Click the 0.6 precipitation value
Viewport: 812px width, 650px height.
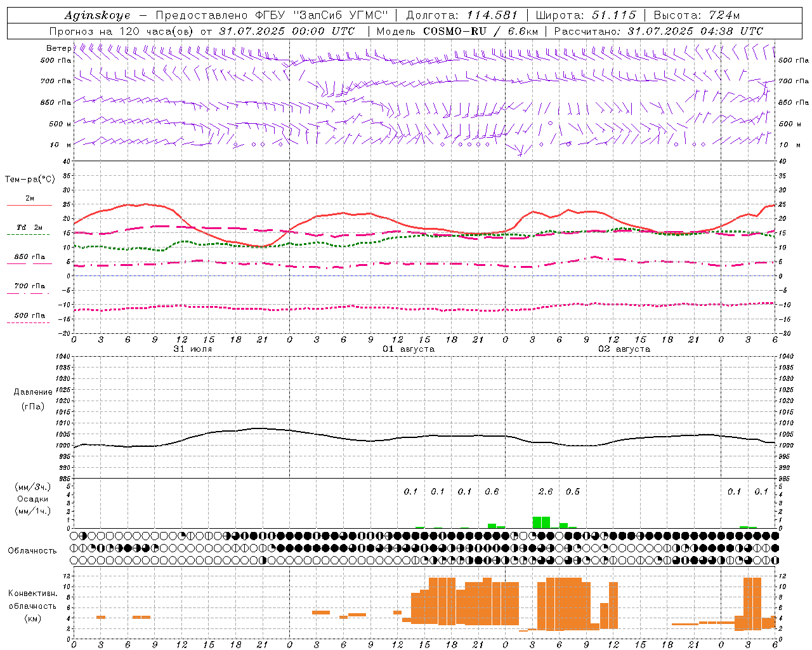pos(492,491)
